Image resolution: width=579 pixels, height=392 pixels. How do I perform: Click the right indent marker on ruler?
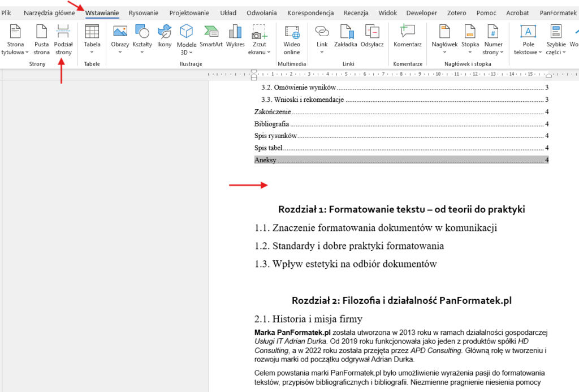tap(548, 76)
